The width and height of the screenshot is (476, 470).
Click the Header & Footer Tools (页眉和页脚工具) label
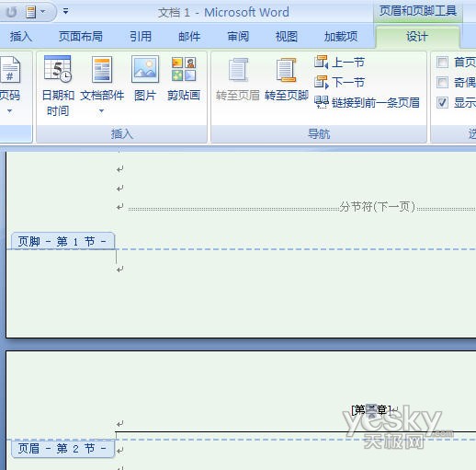(418, 11)
